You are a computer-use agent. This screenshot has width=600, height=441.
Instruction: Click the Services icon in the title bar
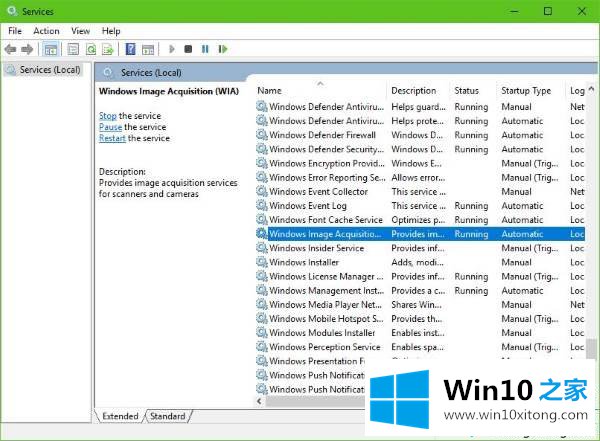pos(12,11)
